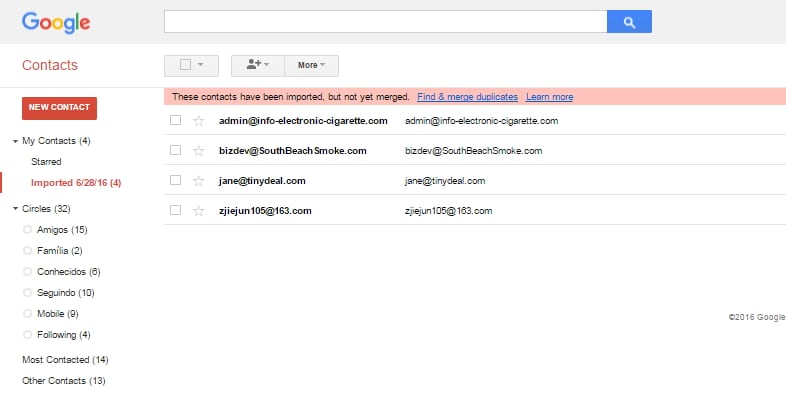
Task: Star the bizdev@SouthBeachSmoke.com contact
Action: (199, 151)
